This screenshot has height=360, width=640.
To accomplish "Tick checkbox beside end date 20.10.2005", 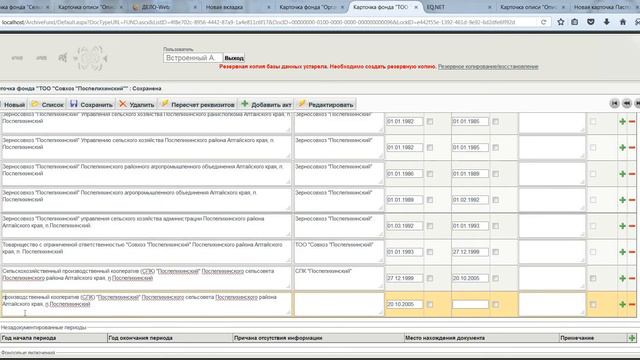I will (x=496, y=278).
